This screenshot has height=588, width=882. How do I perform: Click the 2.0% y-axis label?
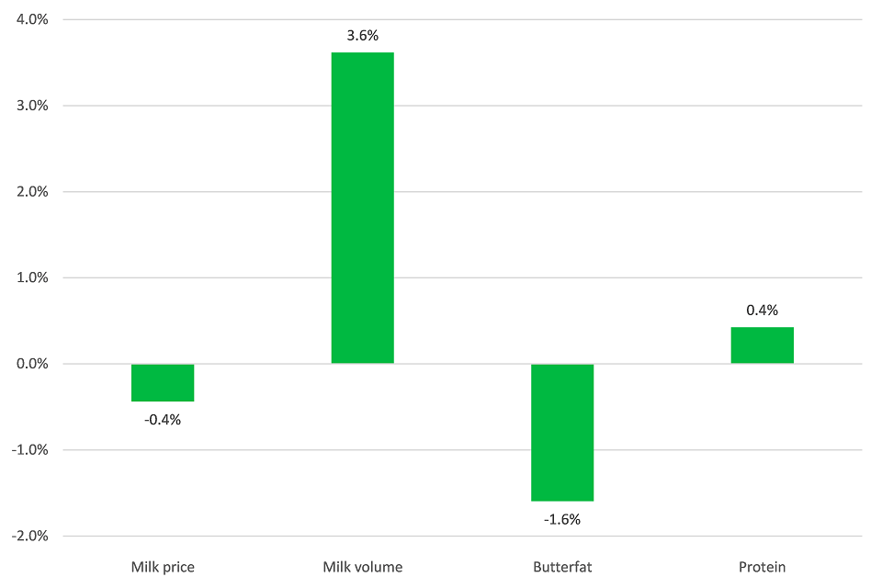click(x=32, y=192)
